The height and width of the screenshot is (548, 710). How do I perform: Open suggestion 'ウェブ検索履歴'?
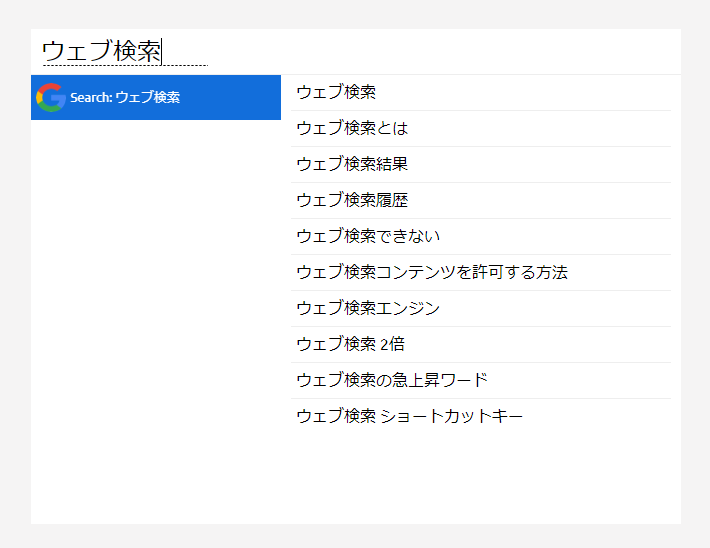pos(480,201)
